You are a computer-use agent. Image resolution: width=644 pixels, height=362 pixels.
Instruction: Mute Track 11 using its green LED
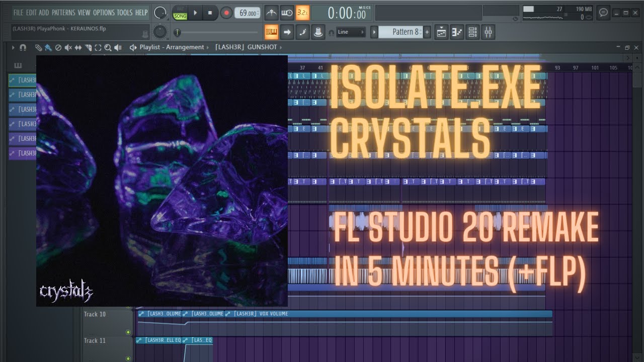click(128, 358)
